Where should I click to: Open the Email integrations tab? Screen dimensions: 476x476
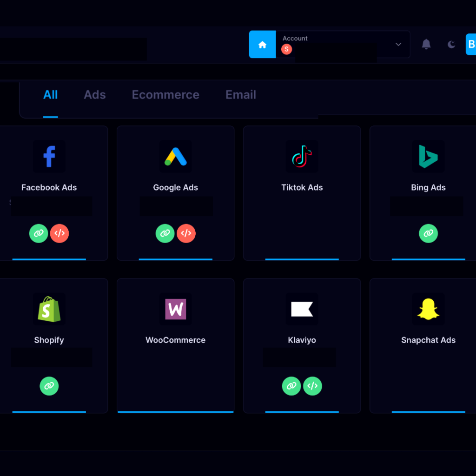click(x=240, y=95)
